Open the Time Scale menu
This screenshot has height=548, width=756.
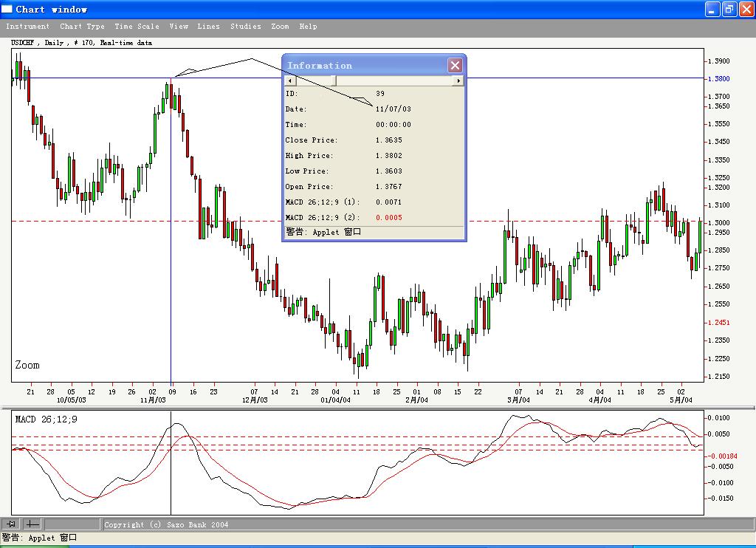pos(137,27)
